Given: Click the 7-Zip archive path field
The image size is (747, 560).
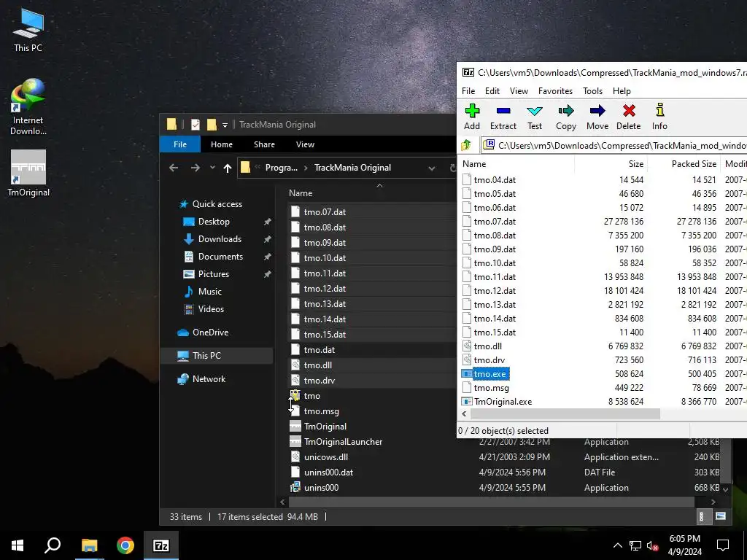Looking at the screenshot, I should (614, 145).
